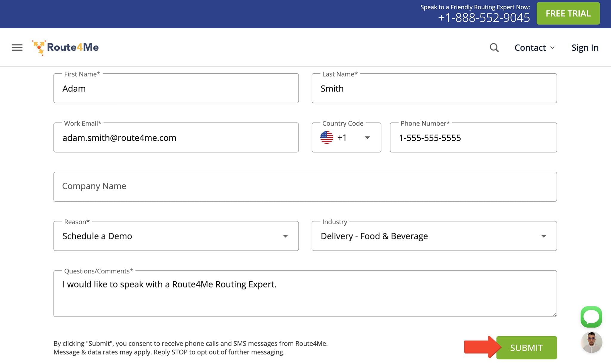Click the US flag icon

(x=327, y=137)
